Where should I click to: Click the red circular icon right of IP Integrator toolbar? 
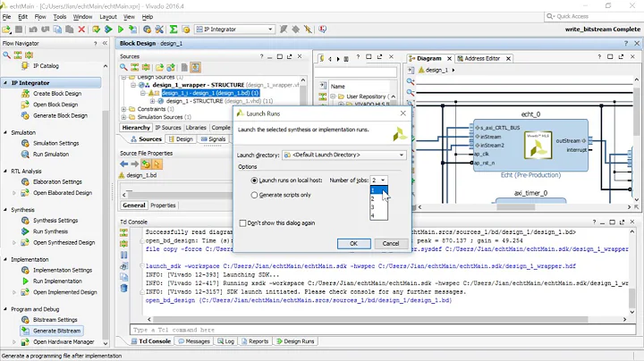[323, 29]
